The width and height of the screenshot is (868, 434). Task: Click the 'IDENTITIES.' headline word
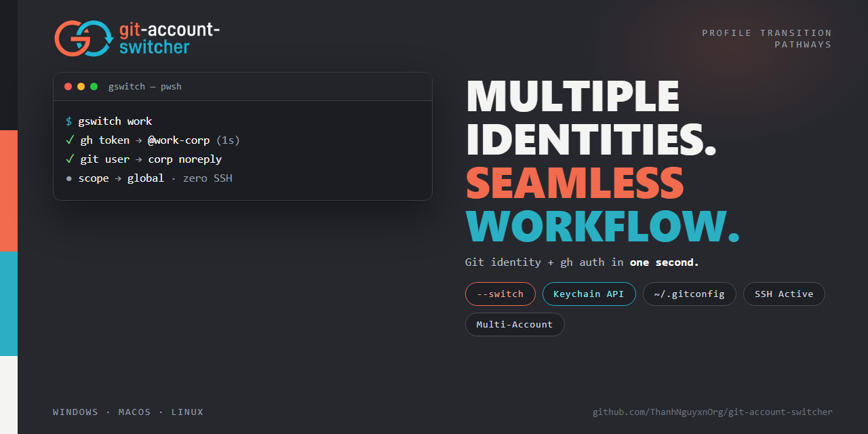point(591,139)
